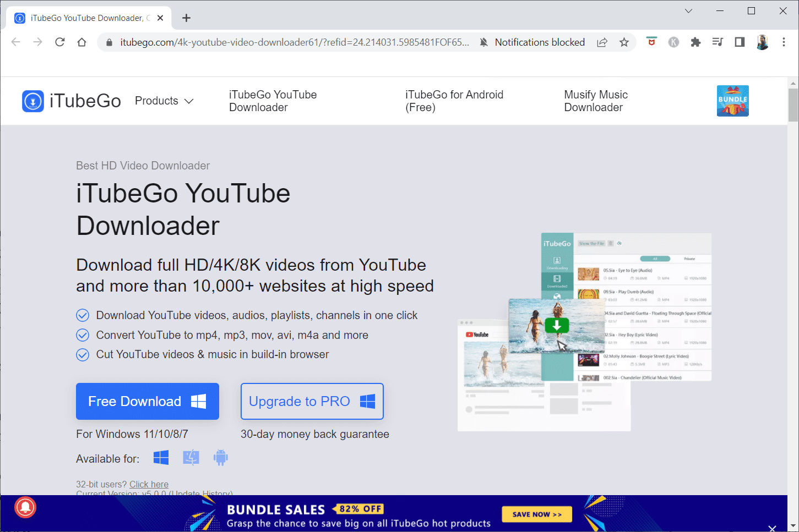
Task: Click the red notification bell icon
Action: 25,507
